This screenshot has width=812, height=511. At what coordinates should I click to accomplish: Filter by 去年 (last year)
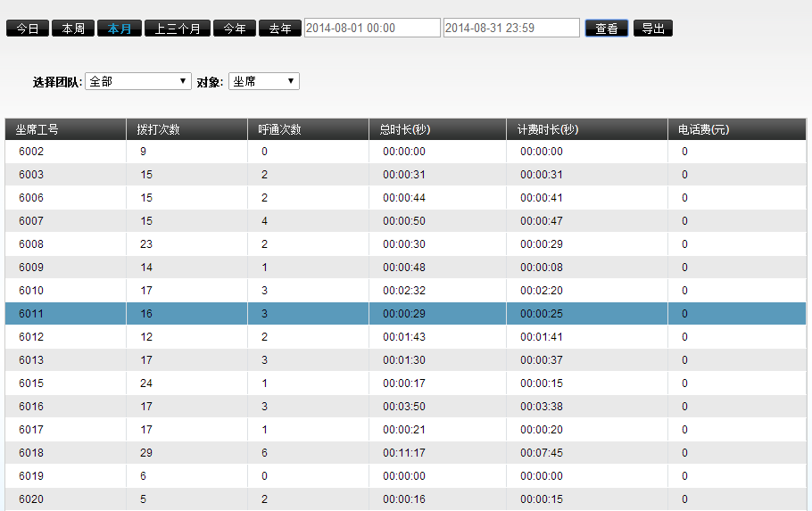280,29
